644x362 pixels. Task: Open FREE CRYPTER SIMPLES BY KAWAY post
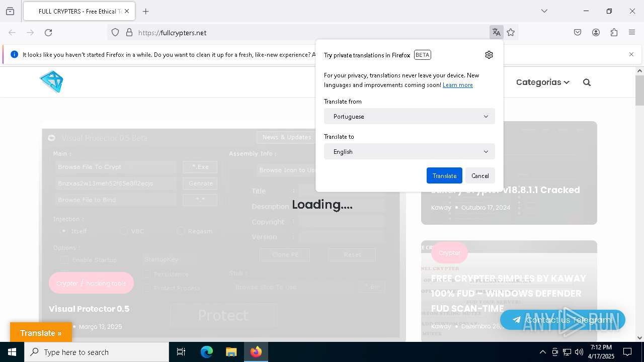pos(509,293)
